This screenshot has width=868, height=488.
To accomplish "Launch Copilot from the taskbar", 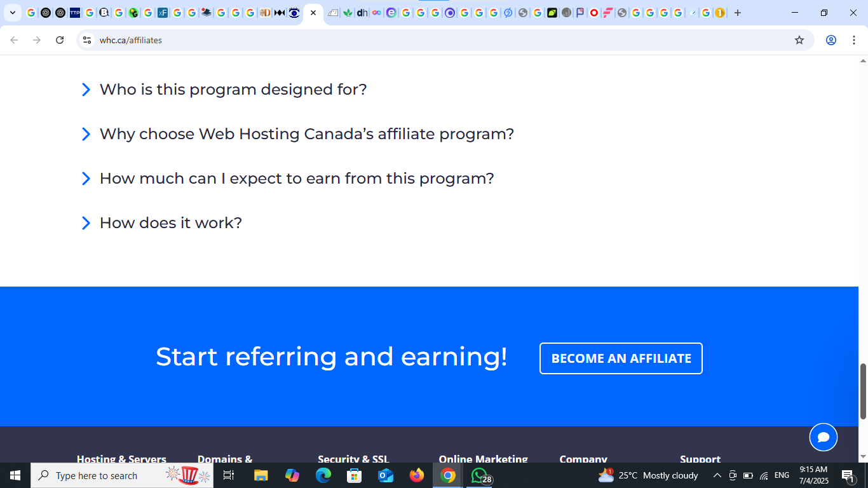I will (x=292, y=475).
